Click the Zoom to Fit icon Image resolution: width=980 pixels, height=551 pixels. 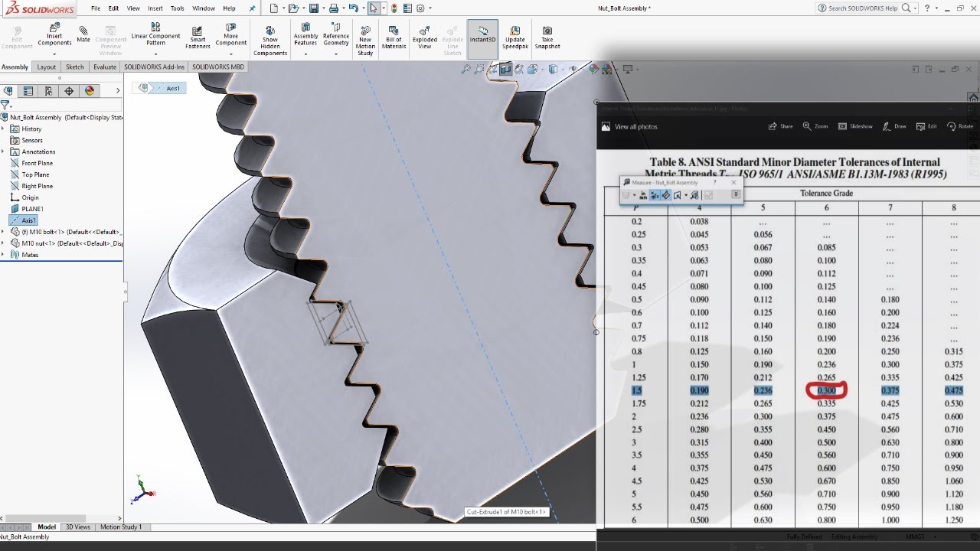465,70
